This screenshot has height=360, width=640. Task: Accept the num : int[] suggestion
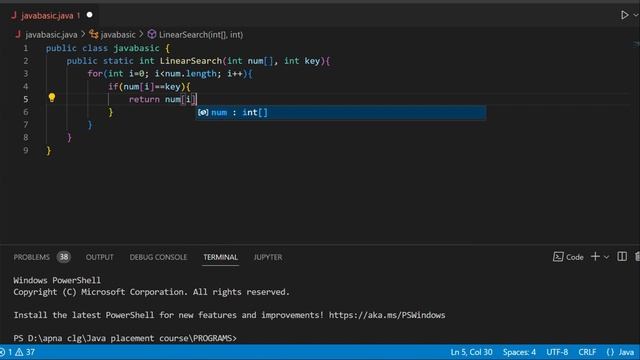341,113
